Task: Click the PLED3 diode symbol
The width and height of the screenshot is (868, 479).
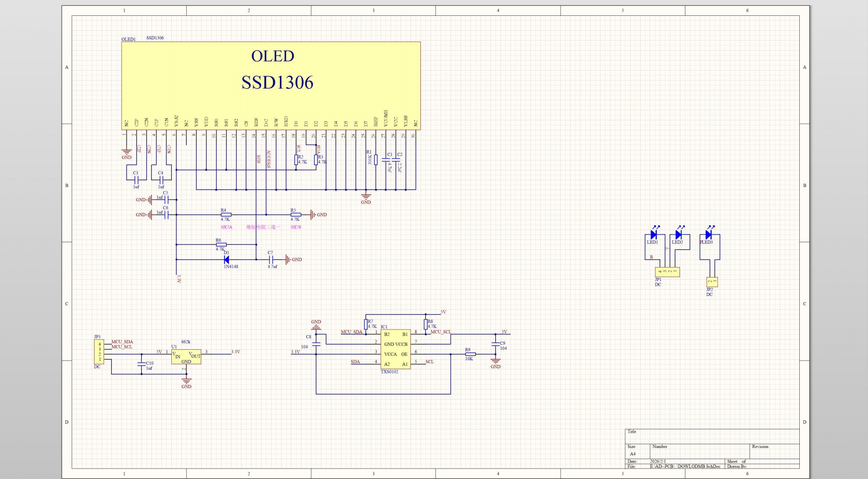Action: (x=708, y=235)
